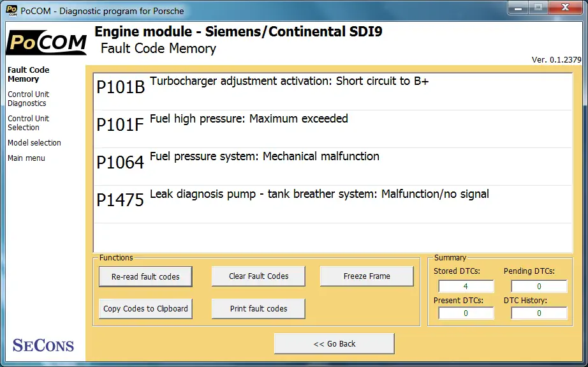The width and height of the screenshot is (588, 367).
Task: Click the PoCOM logo image
Action: (47, 42)
